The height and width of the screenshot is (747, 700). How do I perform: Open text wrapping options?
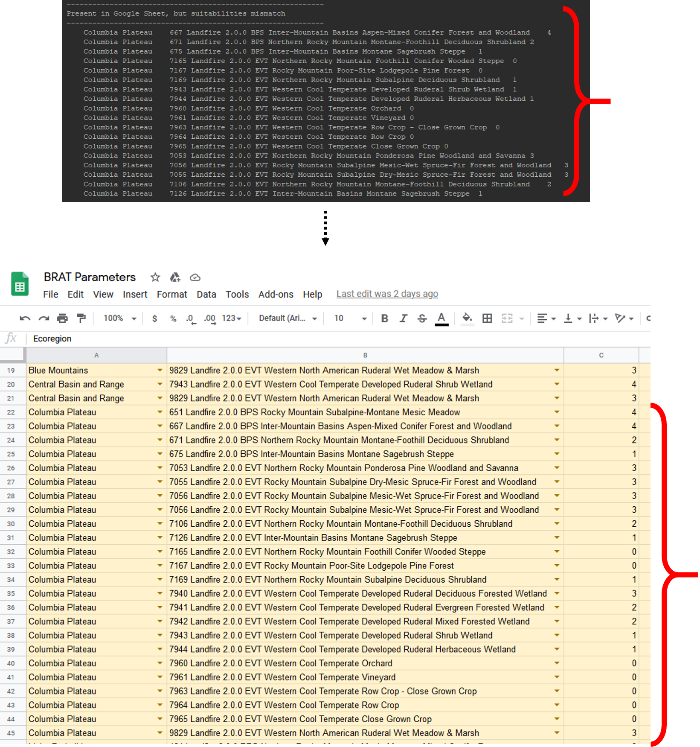point(598,318)
